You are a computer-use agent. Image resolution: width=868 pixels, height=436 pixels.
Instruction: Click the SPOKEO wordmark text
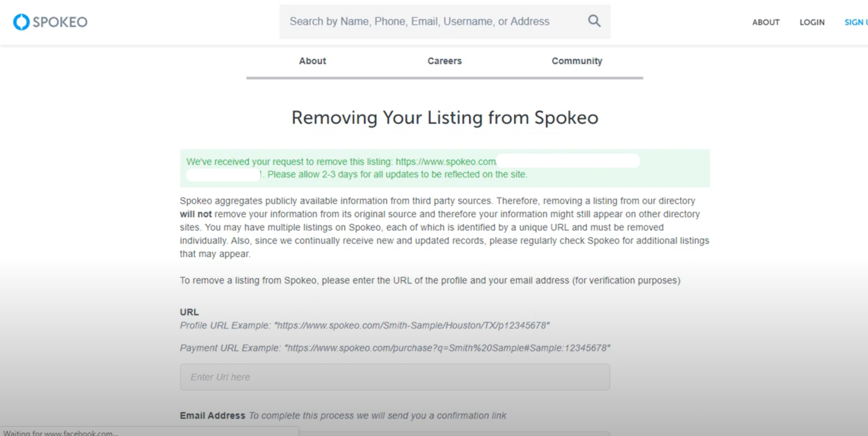pyautogui.click(x=60, y=22)
